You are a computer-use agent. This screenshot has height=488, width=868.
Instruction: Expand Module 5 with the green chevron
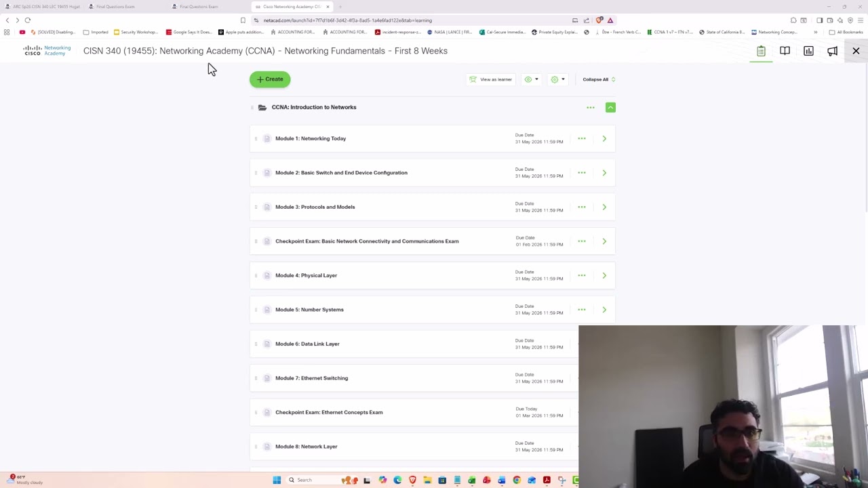point(604,310)
